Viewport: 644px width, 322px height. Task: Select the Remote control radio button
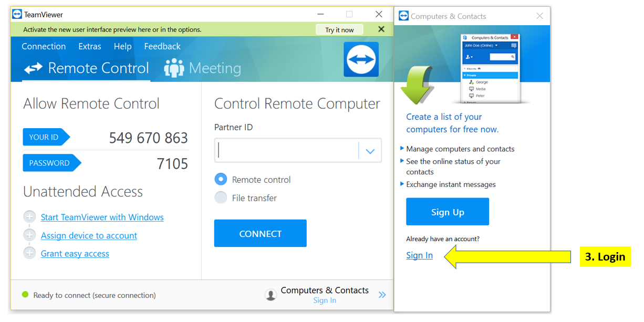point(221,180)
